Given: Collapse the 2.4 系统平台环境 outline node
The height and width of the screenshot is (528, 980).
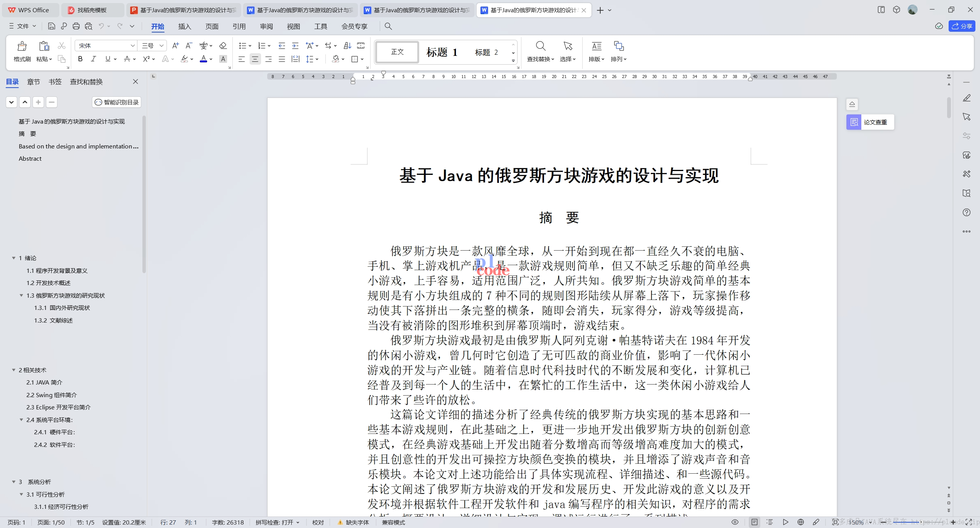Looking at the screenshot, I should point(21,420).
